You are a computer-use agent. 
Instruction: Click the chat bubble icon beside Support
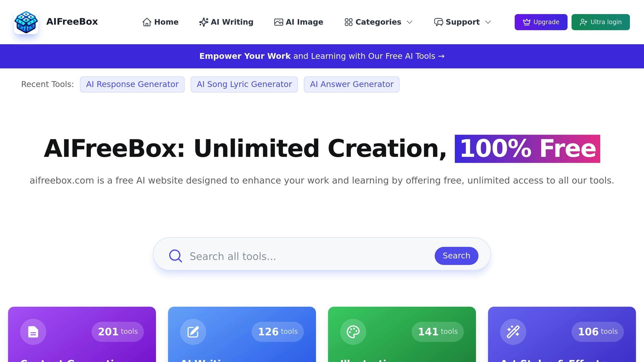439,22
